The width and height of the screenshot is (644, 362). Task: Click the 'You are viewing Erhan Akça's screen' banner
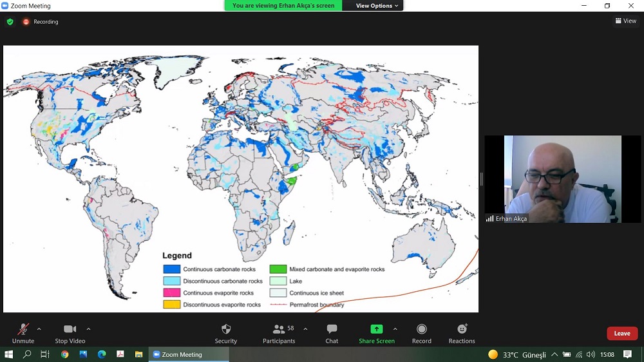click(x=283, y=6)
